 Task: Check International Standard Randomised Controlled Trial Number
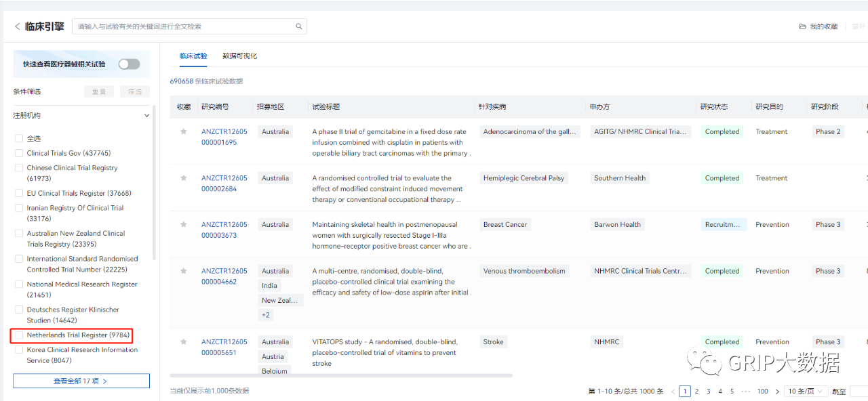tap(19, 259)
